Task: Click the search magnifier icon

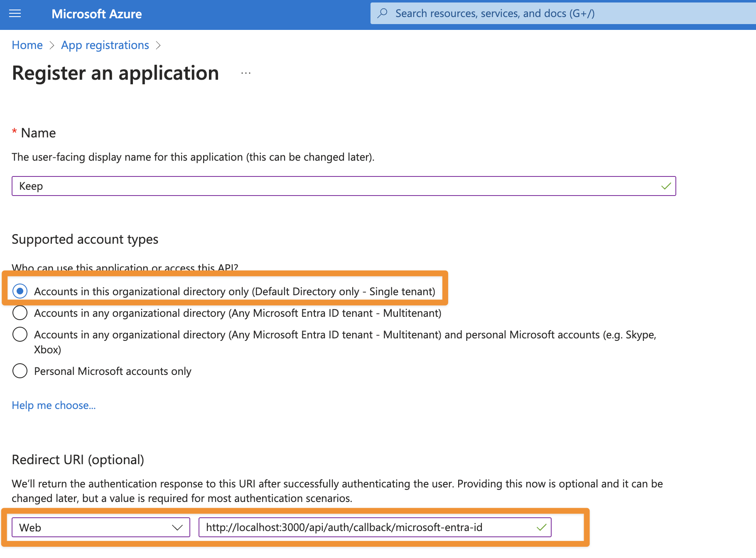Action: coord(382,13)
